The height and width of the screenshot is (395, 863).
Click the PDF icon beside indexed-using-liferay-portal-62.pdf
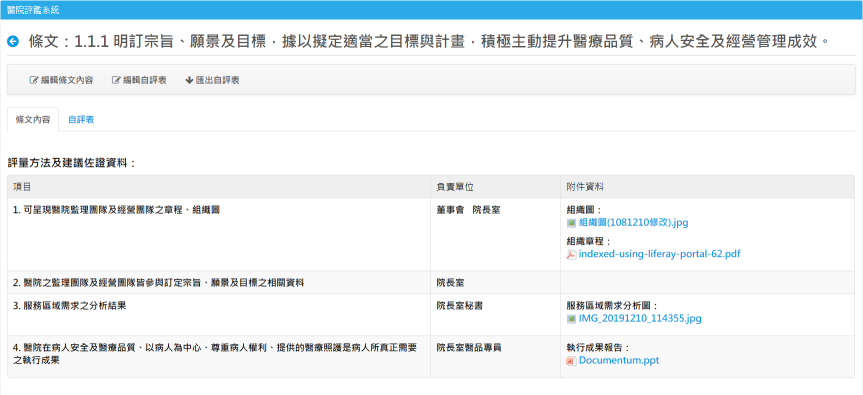tap(571, 255)
